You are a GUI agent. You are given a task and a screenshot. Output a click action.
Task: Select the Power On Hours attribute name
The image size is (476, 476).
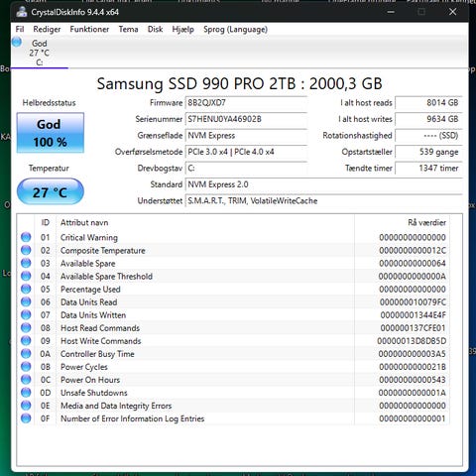[90, 380]
